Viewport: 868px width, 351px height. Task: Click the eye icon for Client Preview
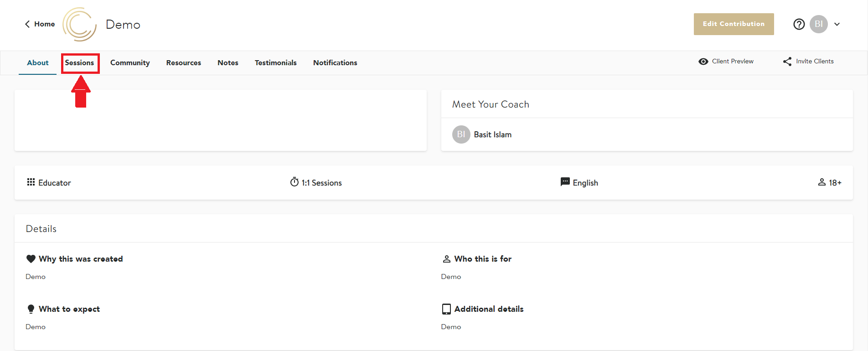(703, 62)
